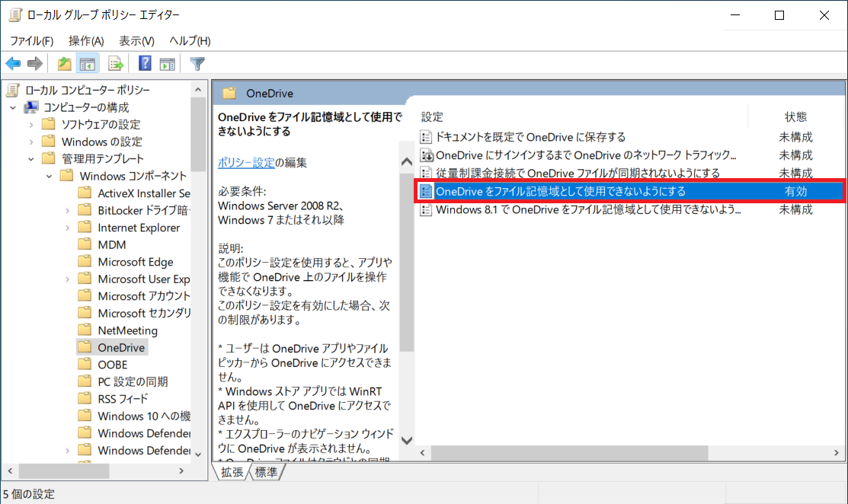Open the 表示(V) menu

click(x=136, y=40)
